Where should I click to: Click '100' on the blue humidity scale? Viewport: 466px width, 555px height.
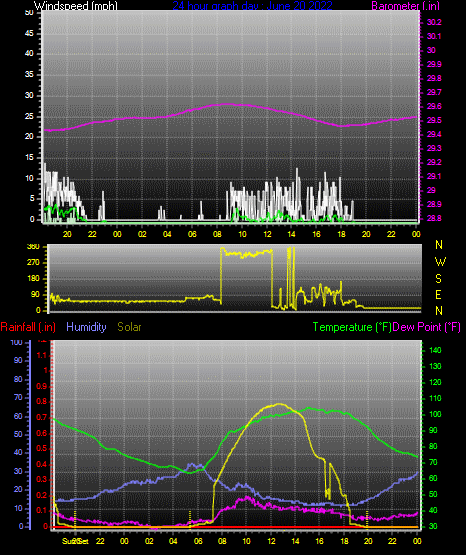[17, 342]
